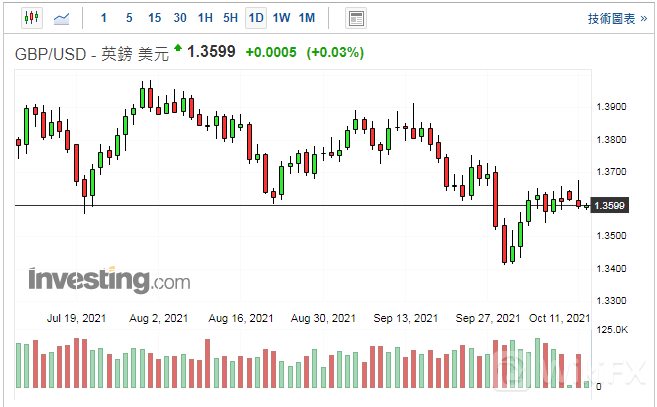Click the 125.0K volume axis label
The image size is (657, 407).
click(x=612, y=329)
